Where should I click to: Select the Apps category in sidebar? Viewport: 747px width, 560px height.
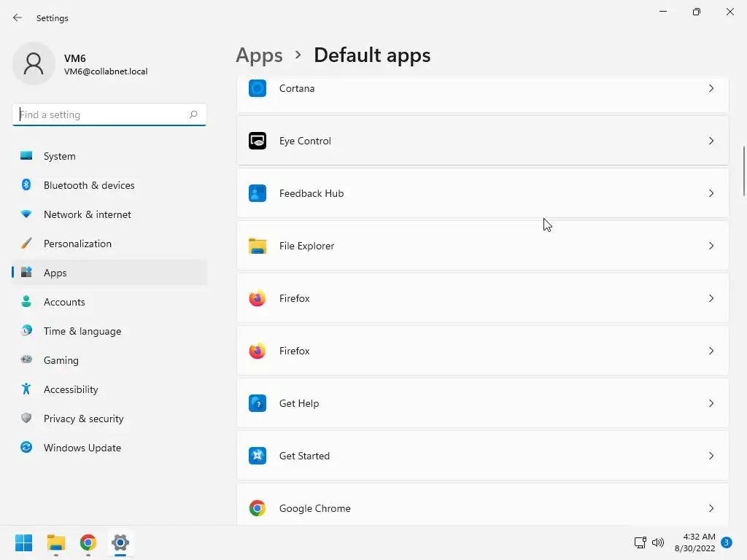[109, 273]
